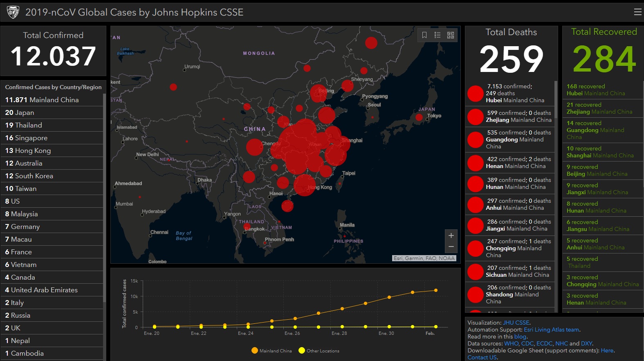Click the Esri, Garmin, FAO, NOAA attribution

point(424,258)
